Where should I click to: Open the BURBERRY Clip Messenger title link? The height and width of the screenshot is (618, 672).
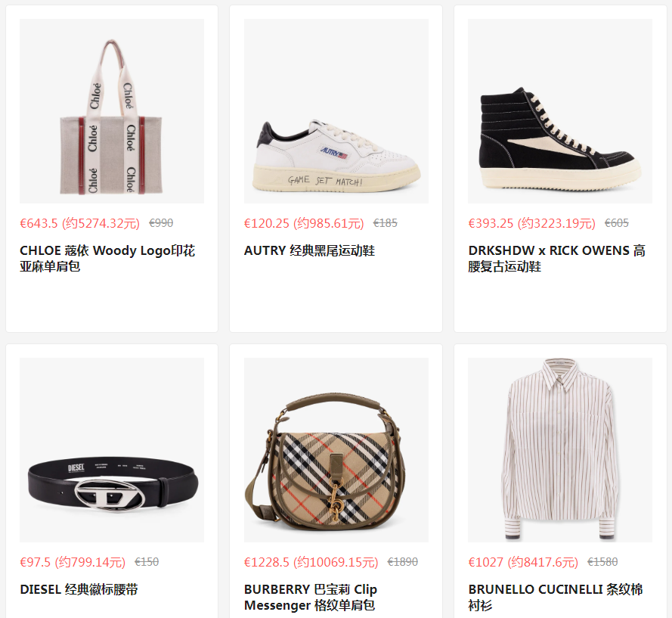point(310,598)
